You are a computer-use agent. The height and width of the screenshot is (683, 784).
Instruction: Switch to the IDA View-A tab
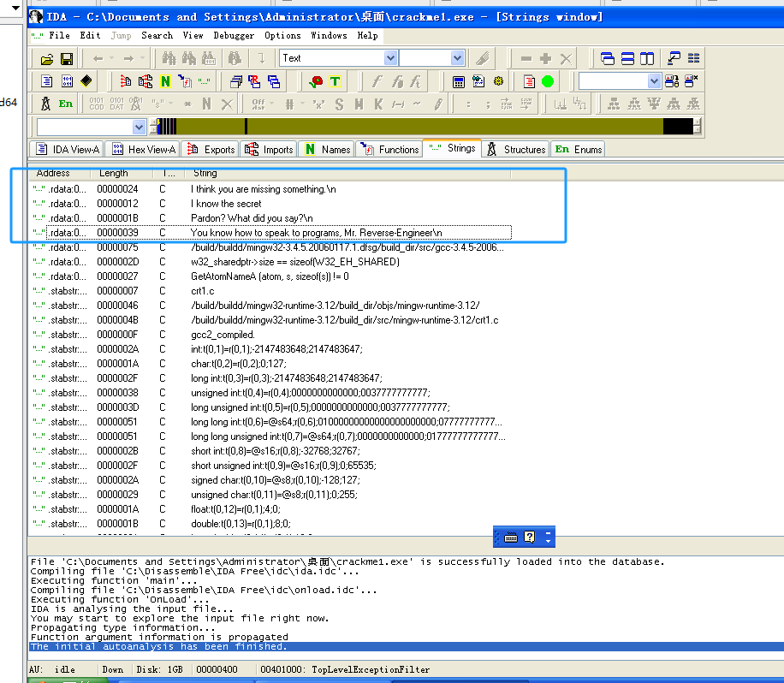67,150
